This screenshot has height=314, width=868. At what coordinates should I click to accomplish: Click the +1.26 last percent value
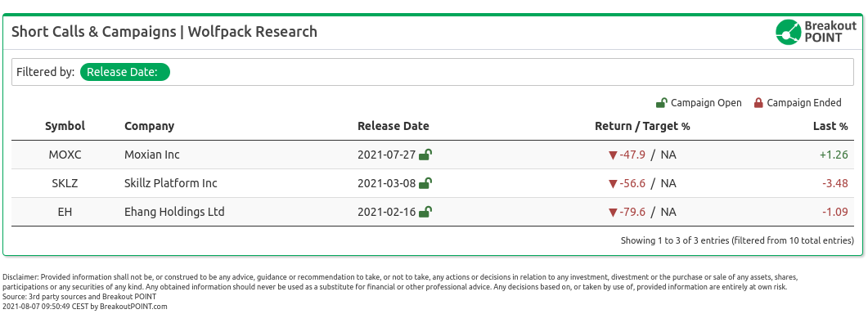pyautogui.click(x=834, y=155)
